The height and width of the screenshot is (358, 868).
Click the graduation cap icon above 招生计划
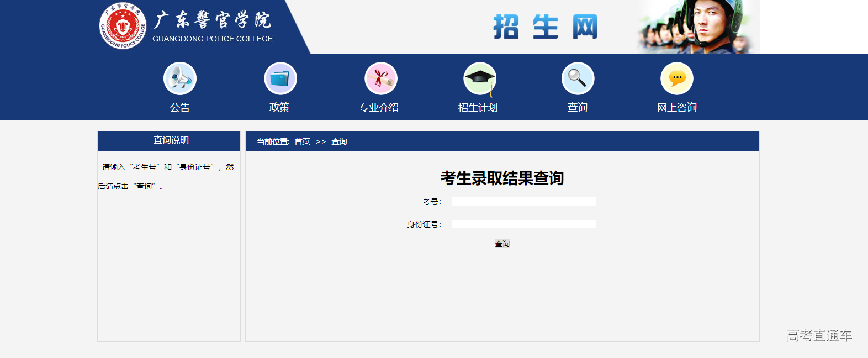tap(479, 78)
